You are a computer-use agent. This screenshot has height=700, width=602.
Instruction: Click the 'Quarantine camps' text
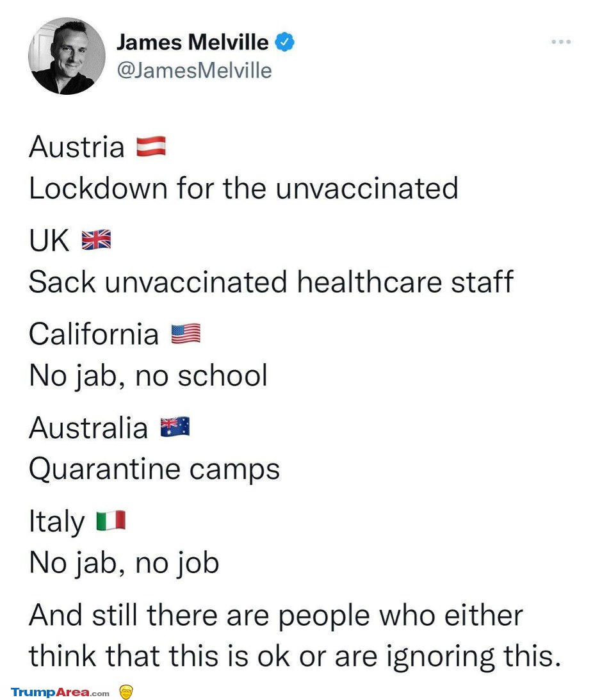154,469
